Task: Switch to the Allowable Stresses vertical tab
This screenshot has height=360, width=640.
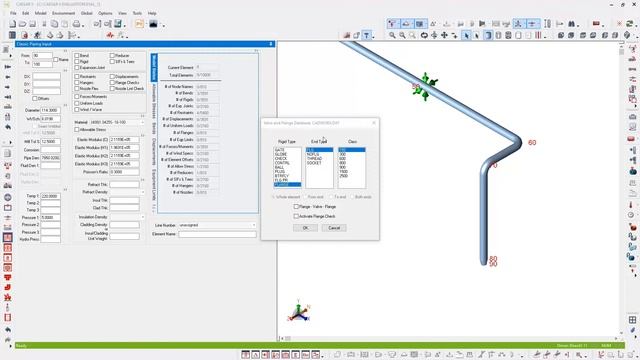Action: pos(154,101)
